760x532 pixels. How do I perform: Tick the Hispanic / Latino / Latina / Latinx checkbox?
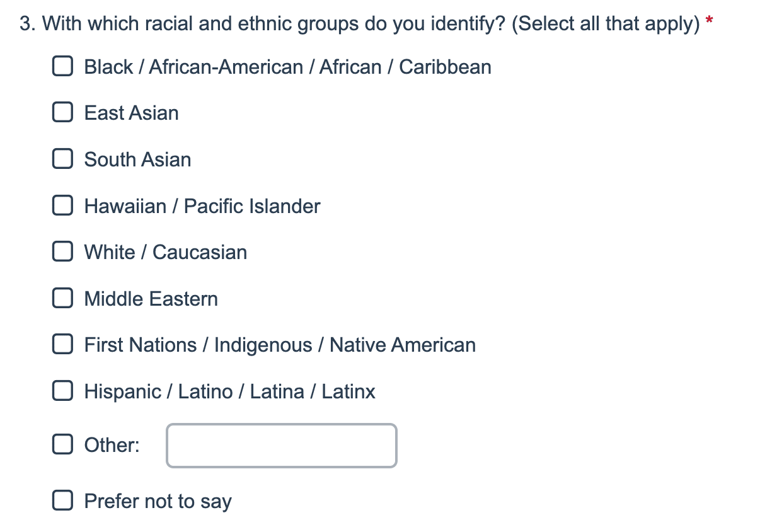[61, 391]
